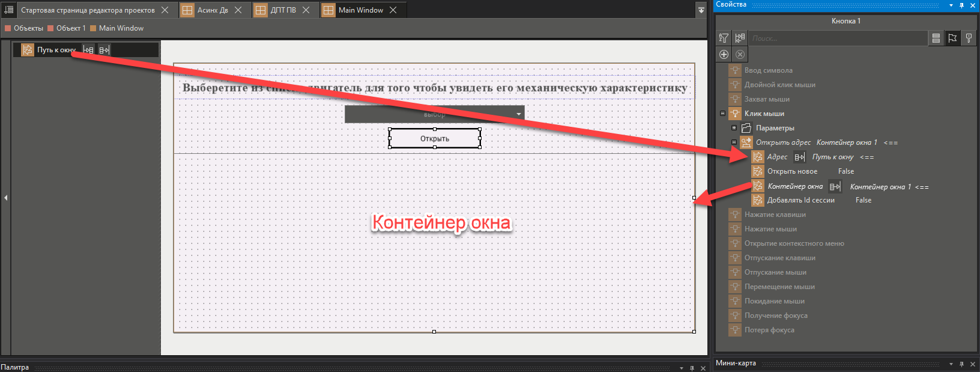980x372 pixels.
Task: Select the Двойной клик мыши event
Action: (x=779, y=85)
